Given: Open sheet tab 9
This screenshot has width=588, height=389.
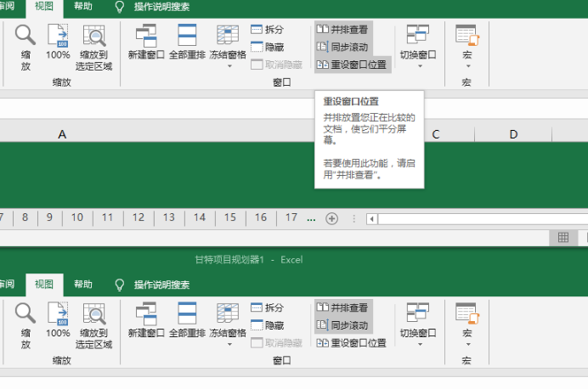Looking at the screenshot, I should [49, 217].
